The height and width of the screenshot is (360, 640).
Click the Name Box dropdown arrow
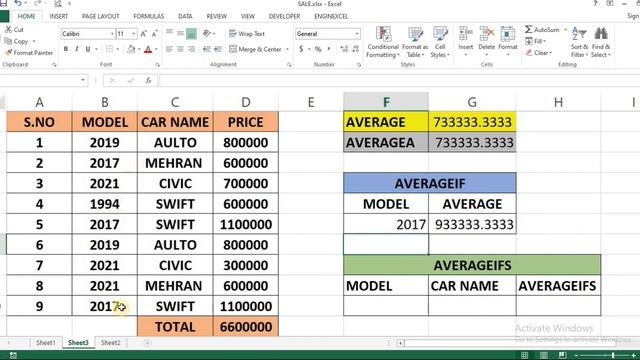point(83,80)
